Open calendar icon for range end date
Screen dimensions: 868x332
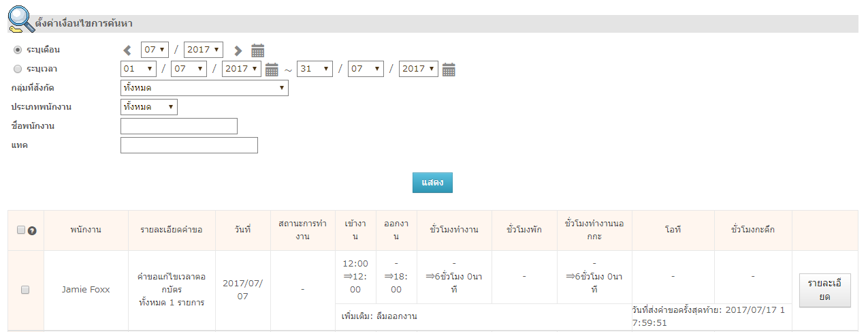pos(449,69)
